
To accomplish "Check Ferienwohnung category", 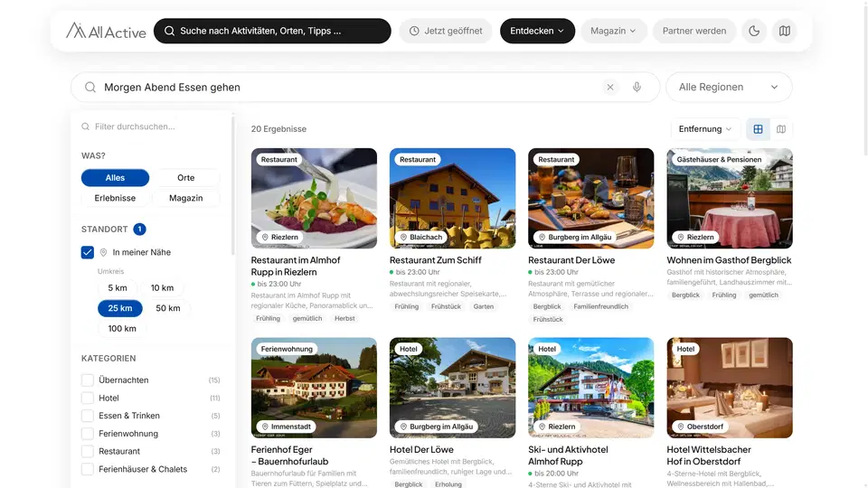I will coord(88,433).
